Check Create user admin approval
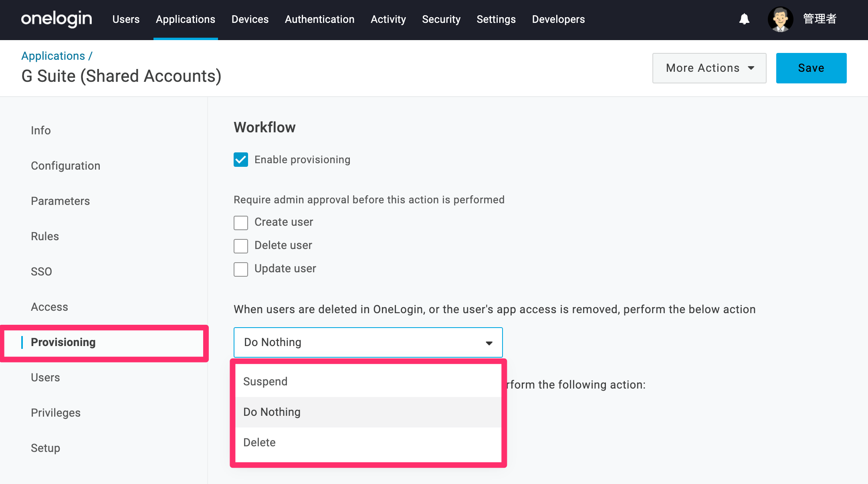868x484 pixels. point(241,223)
